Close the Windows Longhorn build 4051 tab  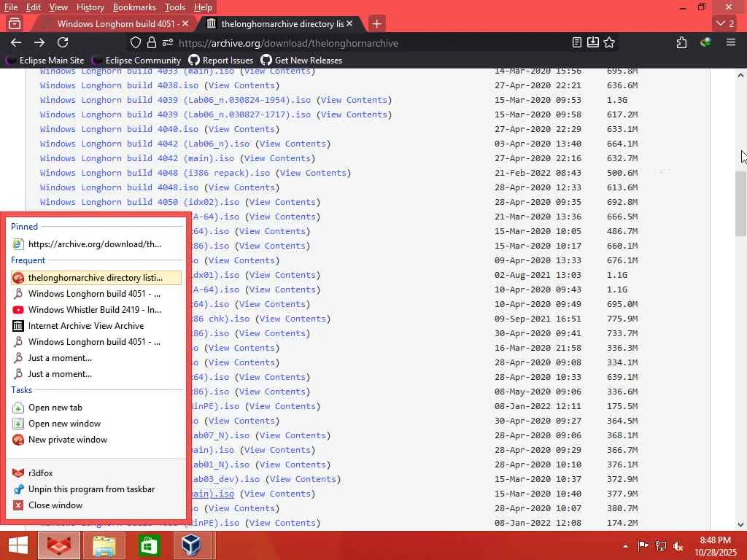(x=185, y=23)
